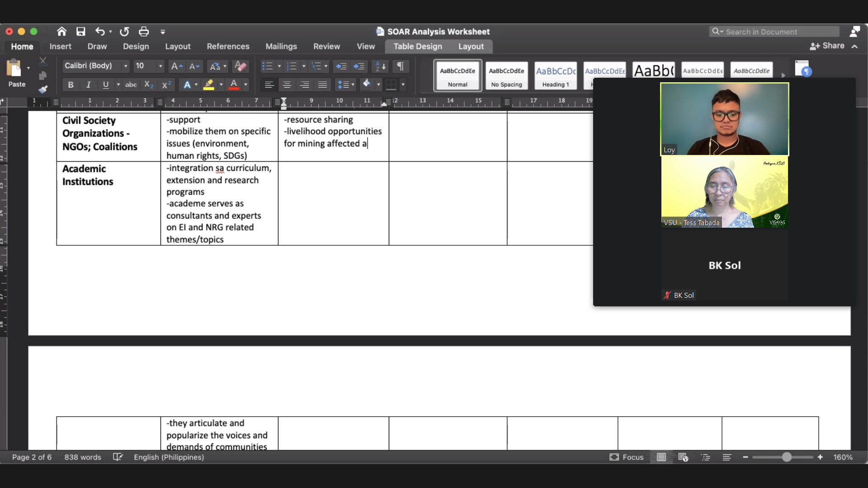The image size is (868, 488).
Task: Click the zoom slider handle
Action: [787, 457]
